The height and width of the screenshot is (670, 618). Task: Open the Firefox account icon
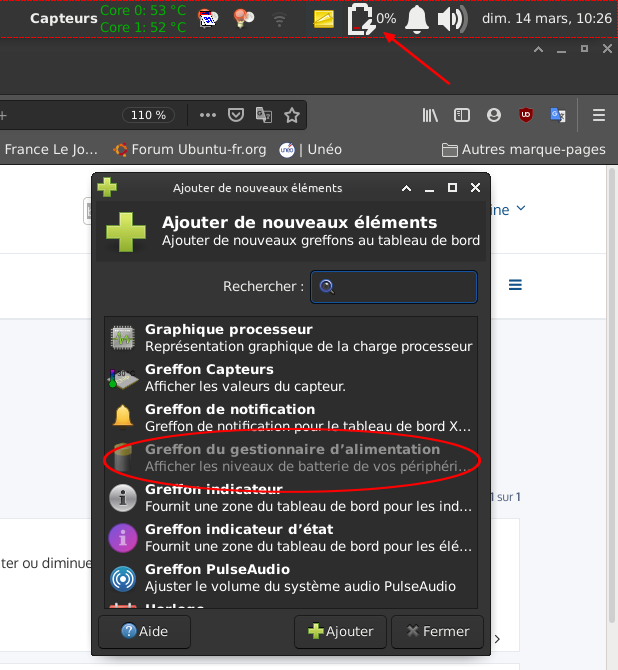click(x=494, y=115)
